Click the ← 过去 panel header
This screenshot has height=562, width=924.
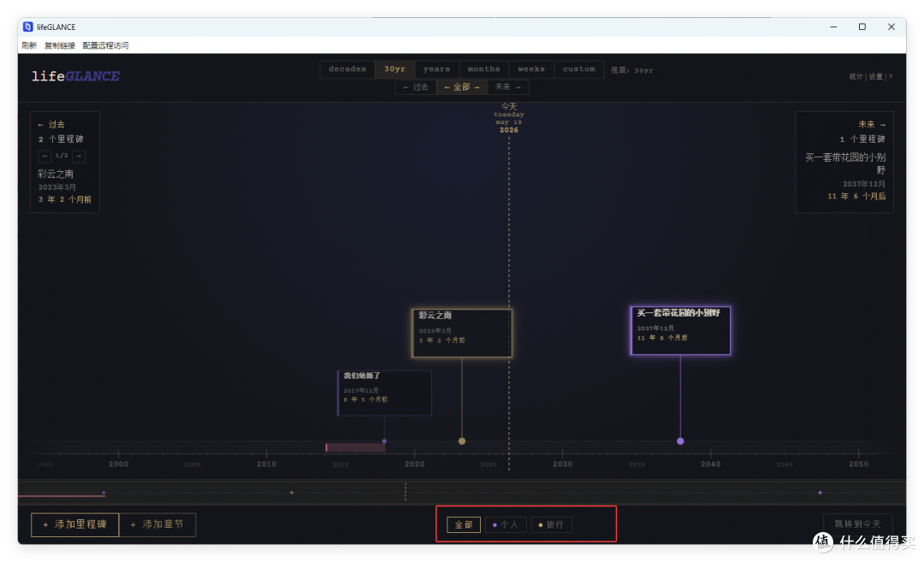[x=51, y=124]
